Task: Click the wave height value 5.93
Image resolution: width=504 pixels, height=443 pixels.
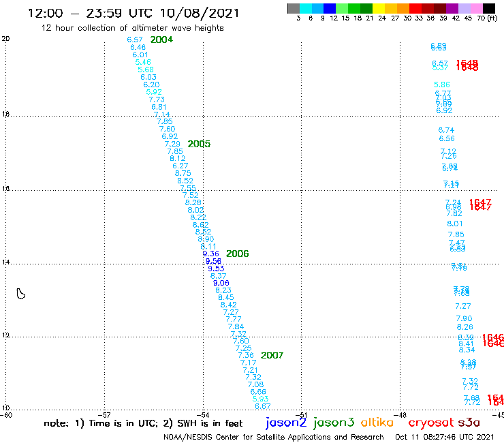Action: pyautogui.click(x=260, y=399)
